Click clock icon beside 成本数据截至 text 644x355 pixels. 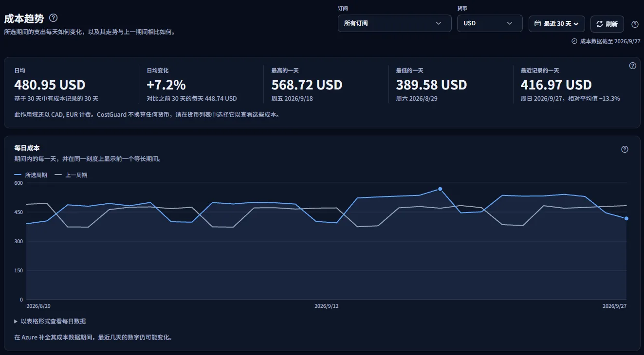coord(574,41)
